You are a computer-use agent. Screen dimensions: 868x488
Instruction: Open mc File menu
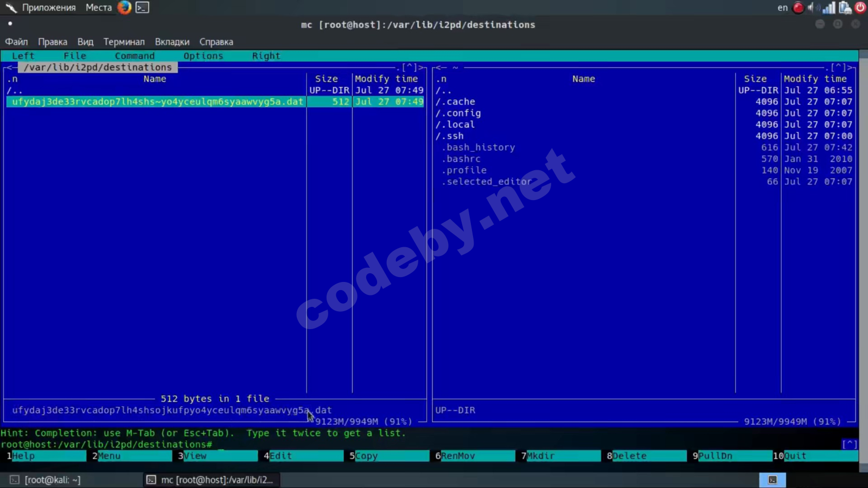coord(75,56)
